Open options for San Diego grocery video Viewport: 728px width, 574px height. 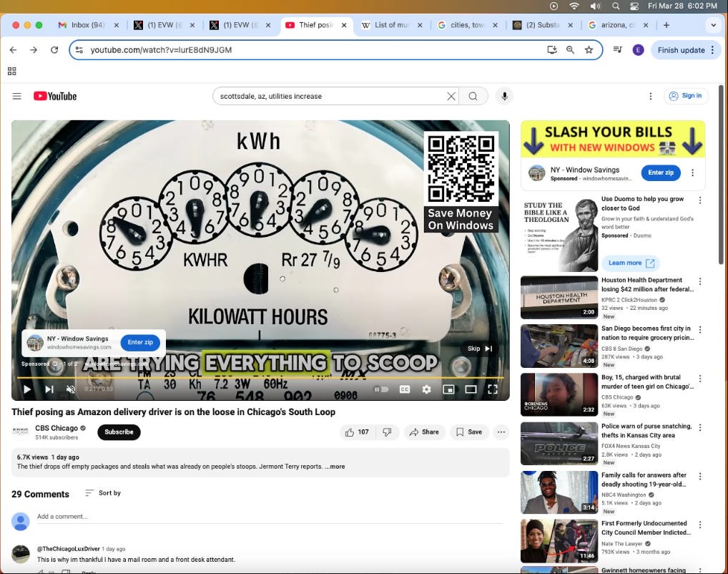tap(699, 329)
